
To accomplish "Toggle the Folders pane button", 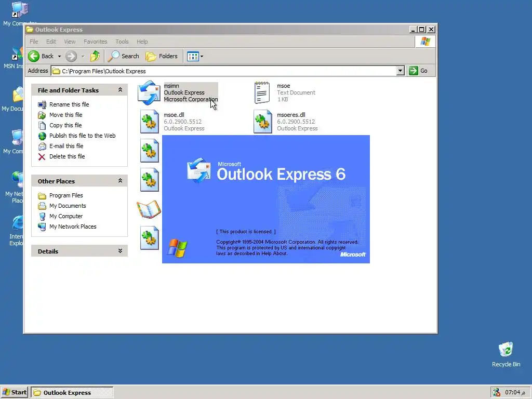I will point(162,56).
